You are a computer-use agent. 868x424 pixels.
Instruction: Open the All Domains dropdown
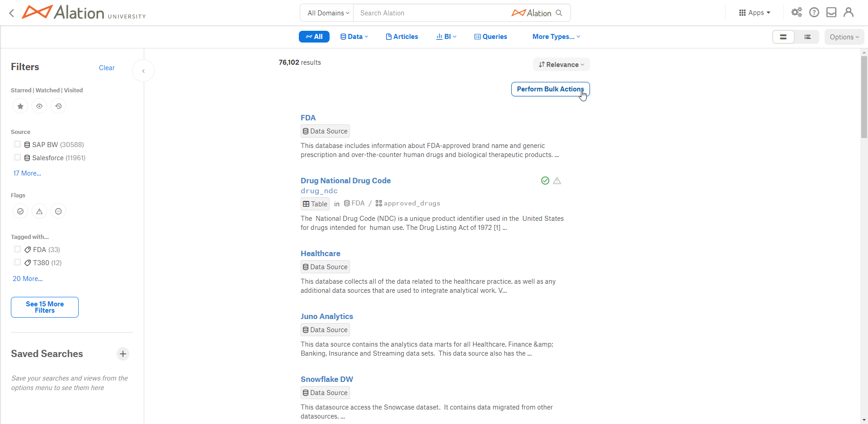[328, 13]
